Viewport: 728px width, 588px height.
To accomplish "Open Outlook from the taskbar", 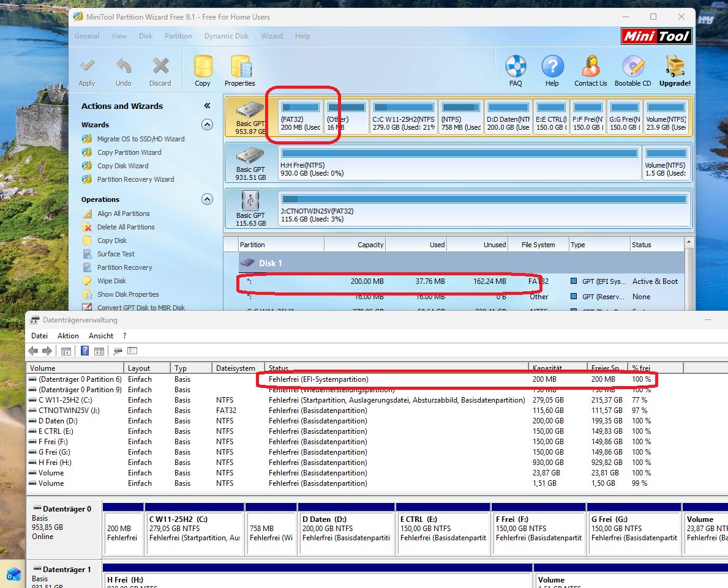I will pyautogui.click(x=13, y=574).
